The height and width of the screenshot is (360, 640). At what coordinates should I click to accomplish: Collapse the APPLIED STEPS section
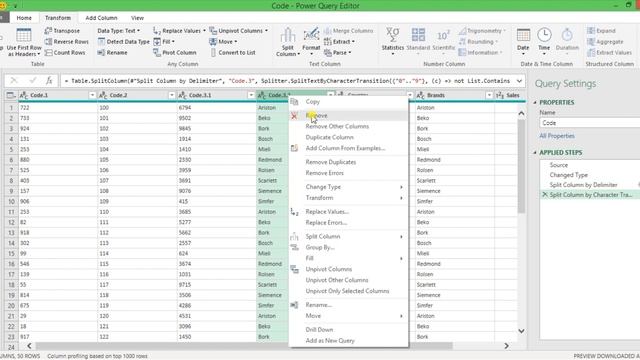(x=535, y=153)
